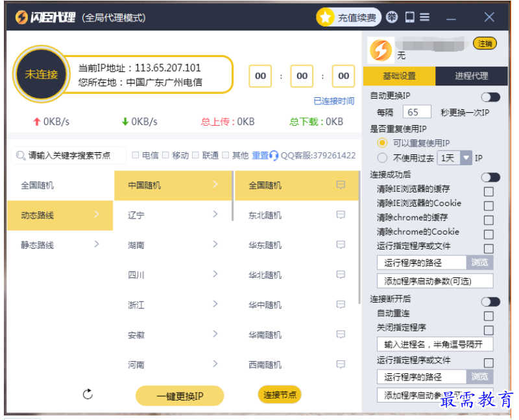Click the 充值续费 button
Viewport: 519px width, 420px height.
[x=349, y=17]
